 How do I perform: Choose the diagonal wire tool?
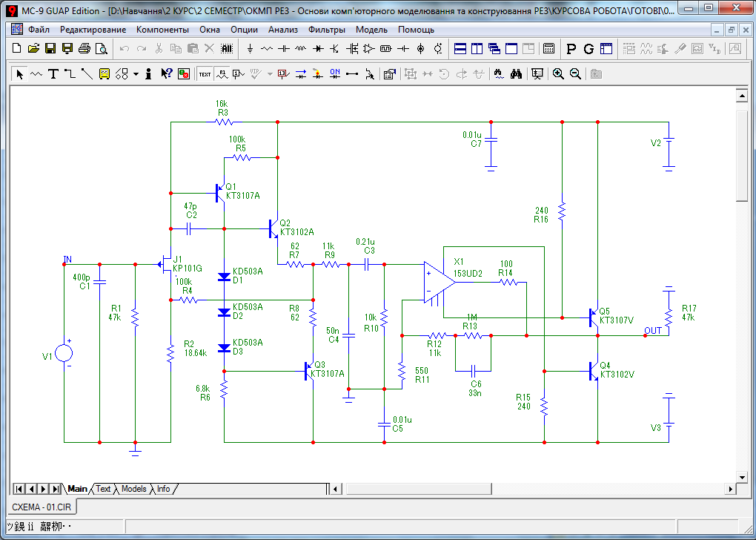87,74
